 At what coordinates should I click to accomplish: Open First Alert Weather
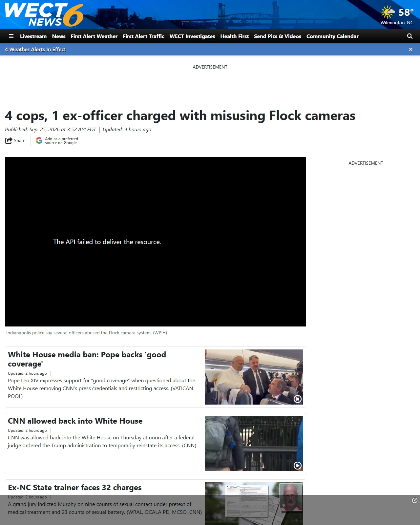[x=94, y=36]
